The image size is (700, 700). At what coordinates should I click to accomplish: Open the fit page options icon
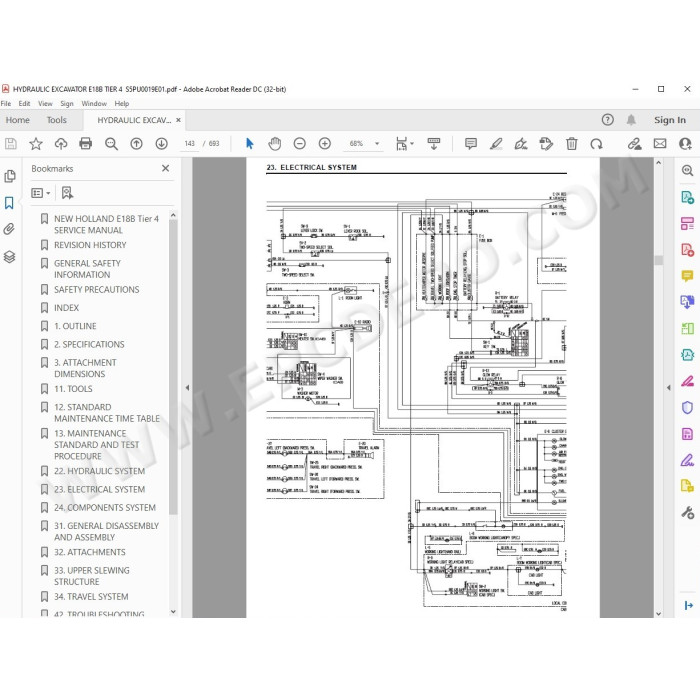coord(404,144)
